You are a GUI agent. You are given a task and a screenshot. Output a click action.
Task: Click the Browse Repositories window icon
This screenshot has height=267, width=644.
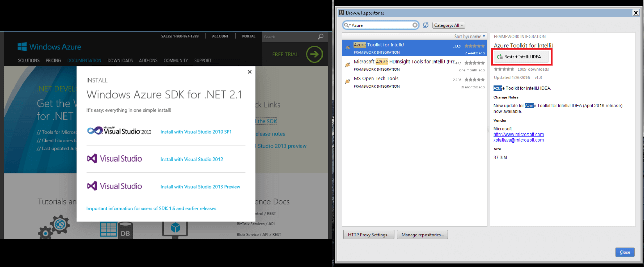pyautogui.click(x=341, y=13)
